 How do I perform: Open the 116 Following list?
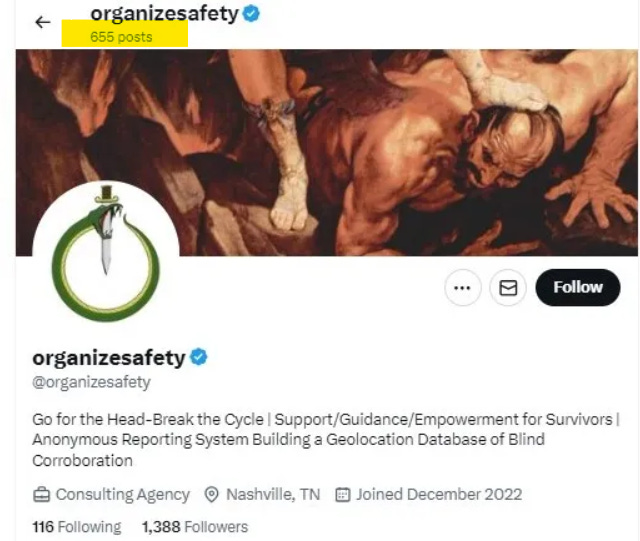tap(77, 527)
